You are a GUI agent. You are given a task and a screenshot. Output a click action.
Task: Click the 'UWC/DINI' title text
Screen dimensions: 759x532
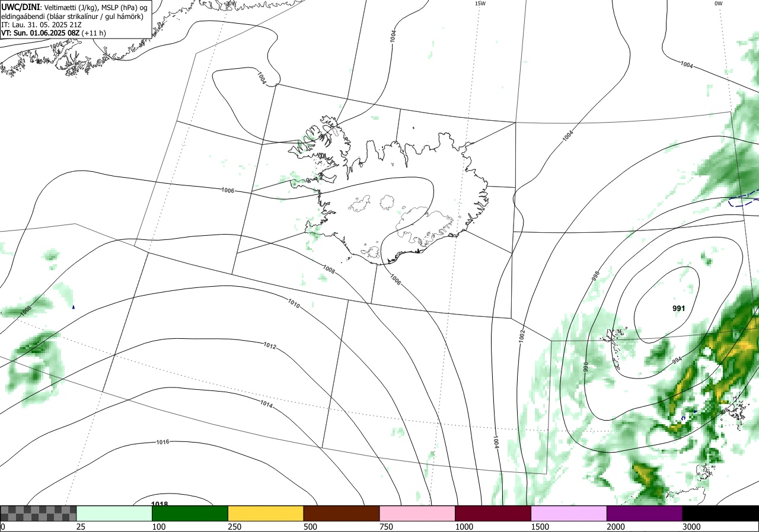21,7
